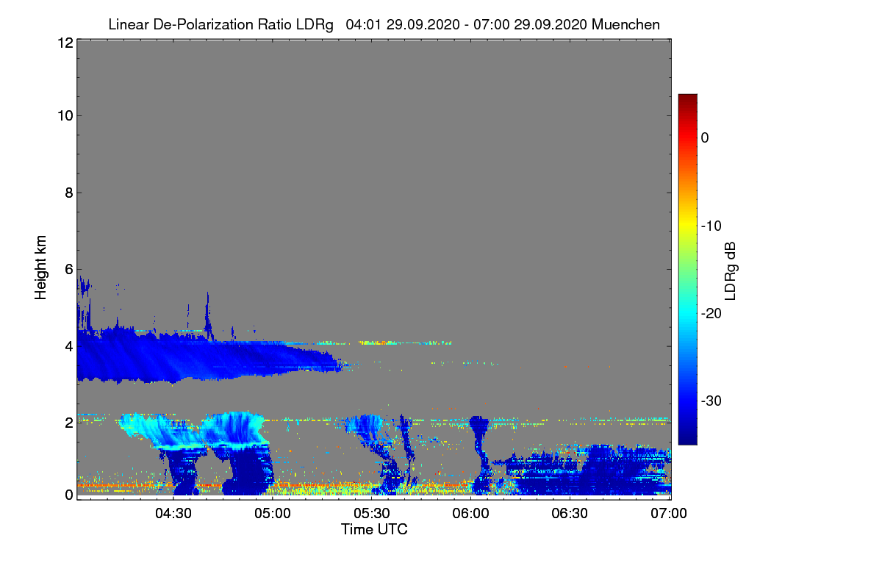Click the 12 km height tick label
The image size is (882, 588).
[64, 43]
